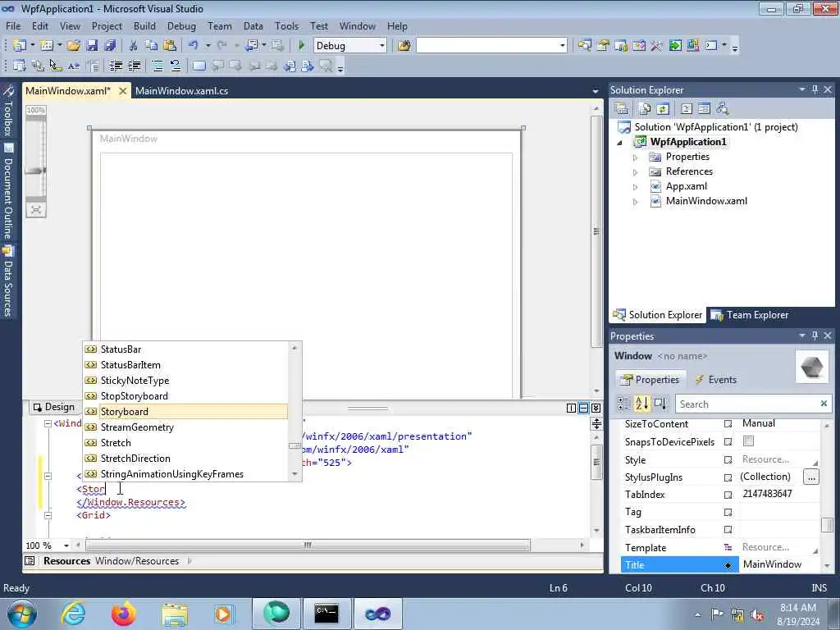Viewport: 840px width, 630px height.
Task: Collapse the WpfApplication1 project node
Action: point(620,143)
